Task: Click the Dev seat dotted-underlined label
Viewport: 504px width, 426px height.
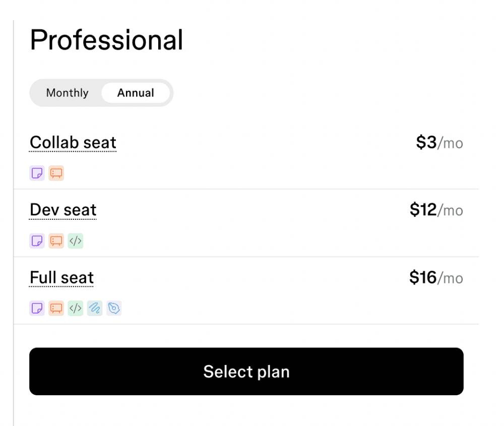Action: click(x=63, y=210)
